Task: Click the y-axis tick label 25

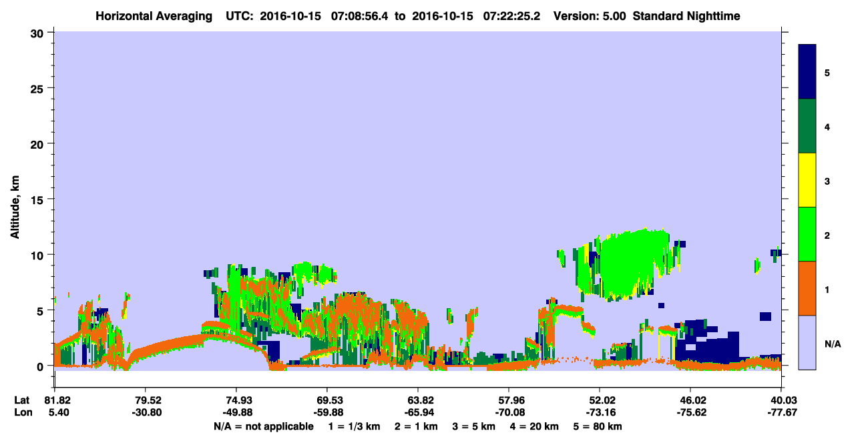Action: pos(39,88)
